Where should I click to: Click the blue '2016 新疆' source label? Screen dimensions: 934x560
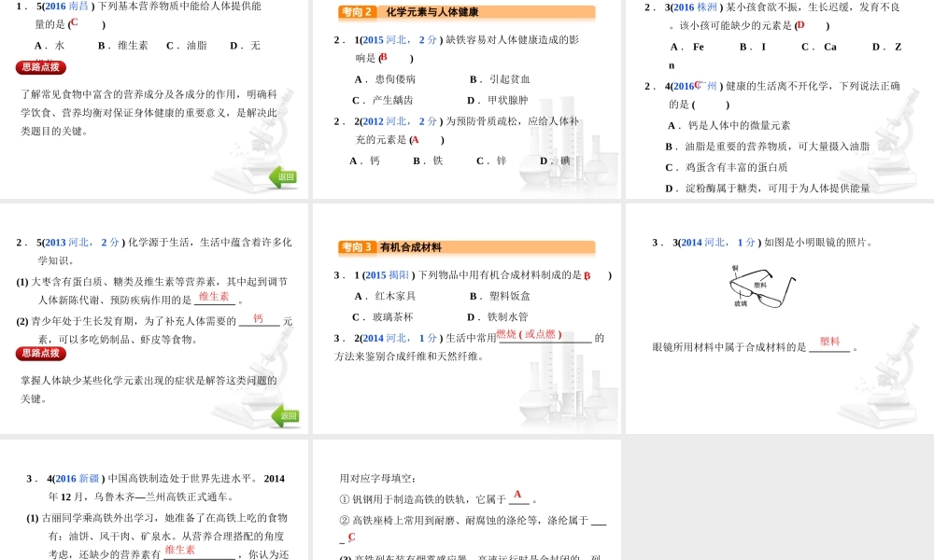point(78,479)
